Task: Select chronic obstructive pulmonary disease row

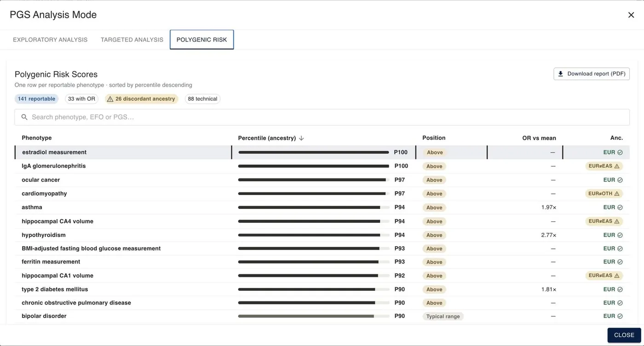Action: click(x=322, y=303)
